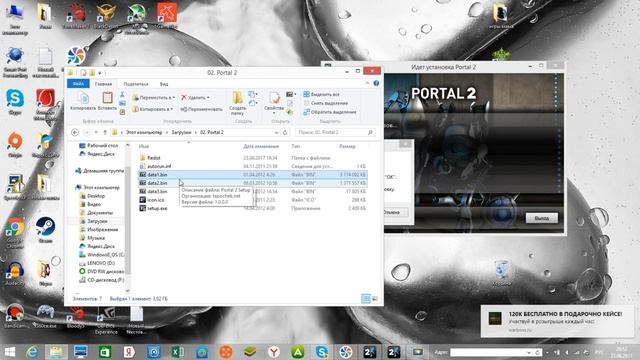
Task: Open the Excel icon in the taskbar
Action: 178,352
